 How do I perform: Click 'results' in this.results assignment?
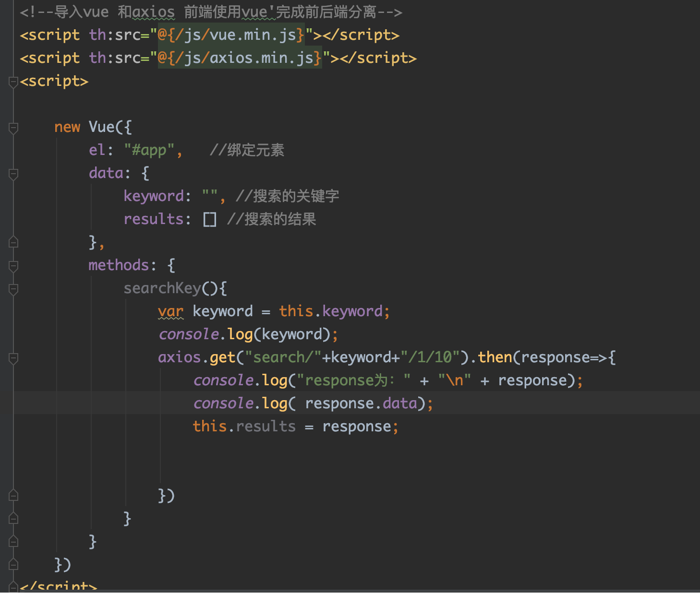tap(266, 427)
